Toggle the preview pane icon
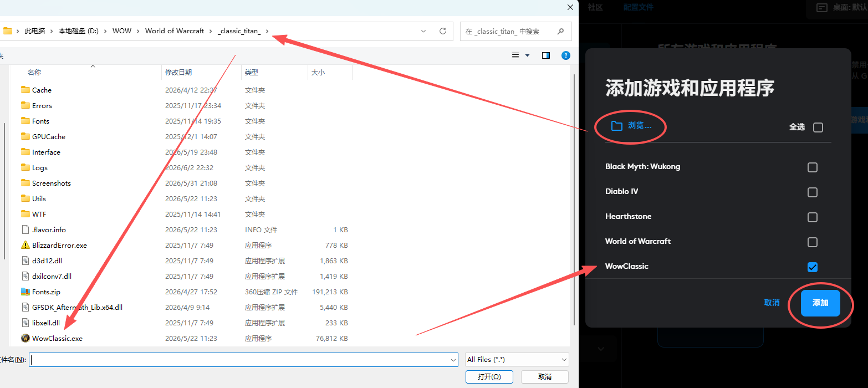868x388 pixels. tap(546, 55)
